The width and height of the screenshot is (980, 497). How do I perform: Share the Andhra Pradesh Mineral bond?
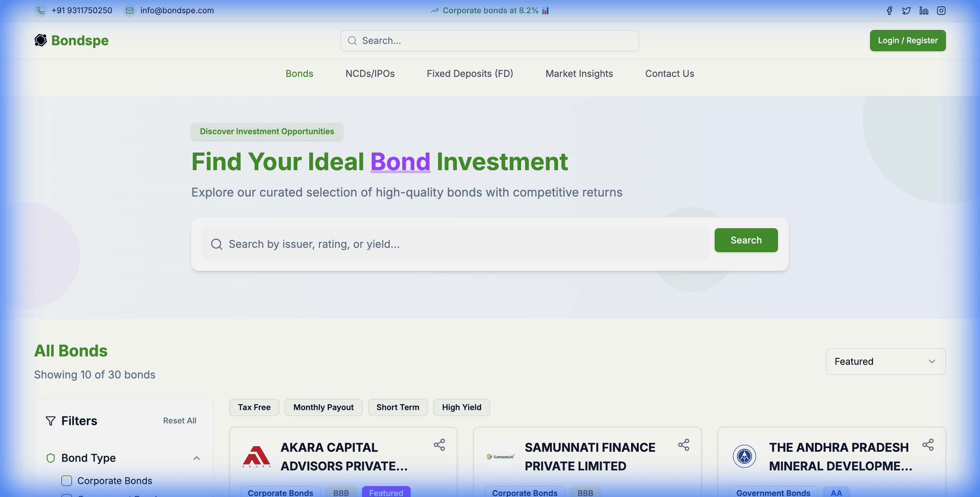(x=928, y=445)
